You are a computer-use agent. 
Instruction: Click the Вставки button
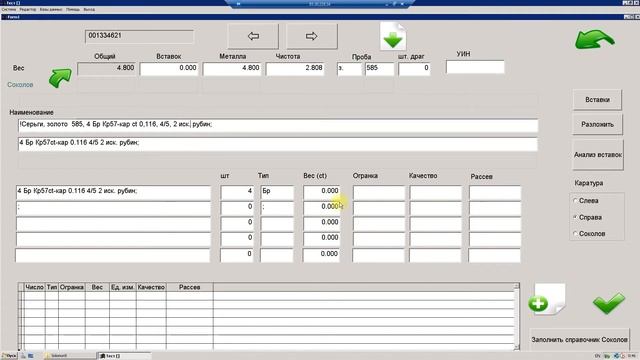tap(597, 100)
